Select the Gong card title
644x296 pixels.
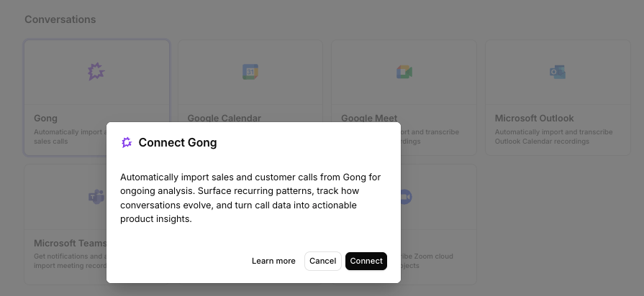coord(45,118)
